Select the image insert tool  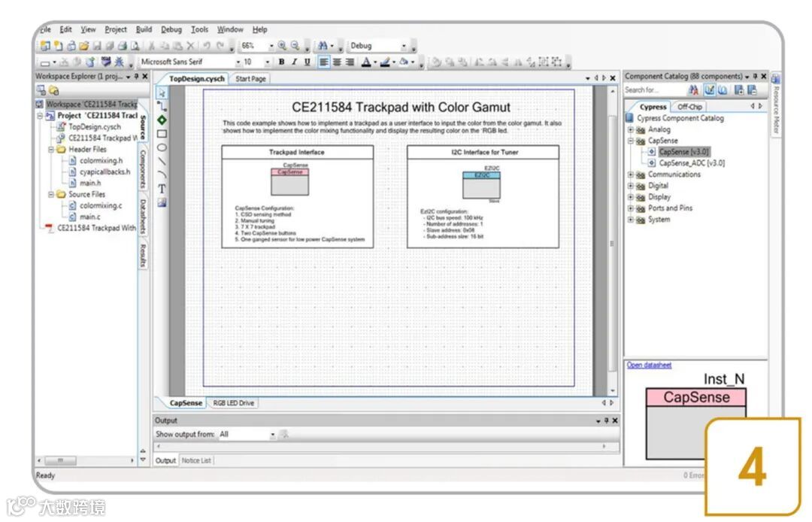pos(162,202)
